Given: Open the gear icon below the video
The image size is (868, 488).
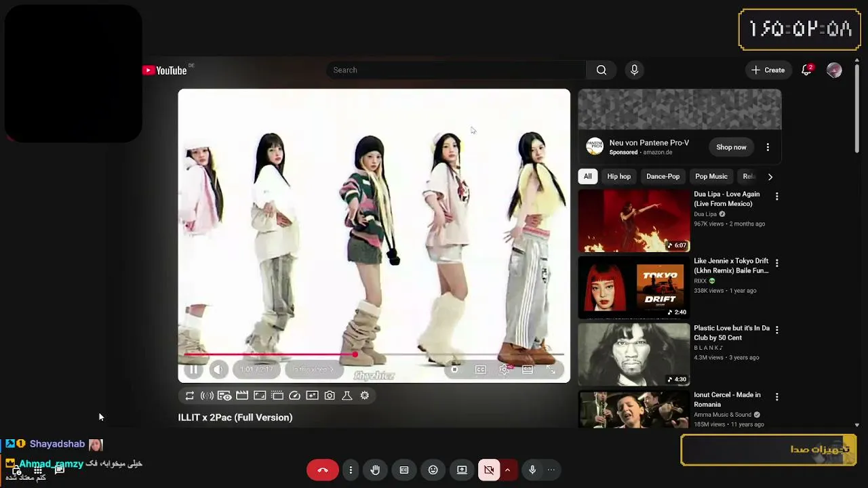Looking at the screenshot, I should [x=365, y=396].
